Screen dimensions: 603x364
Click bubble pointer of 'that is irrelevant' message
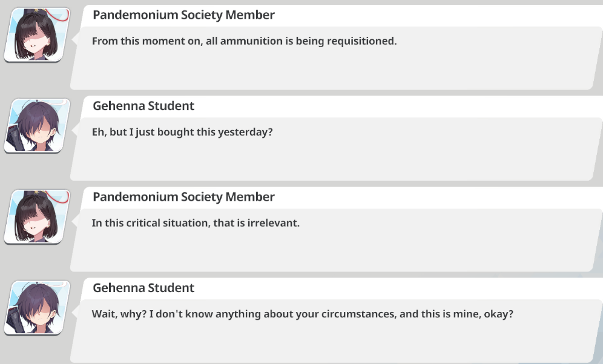tap(74, 221)
